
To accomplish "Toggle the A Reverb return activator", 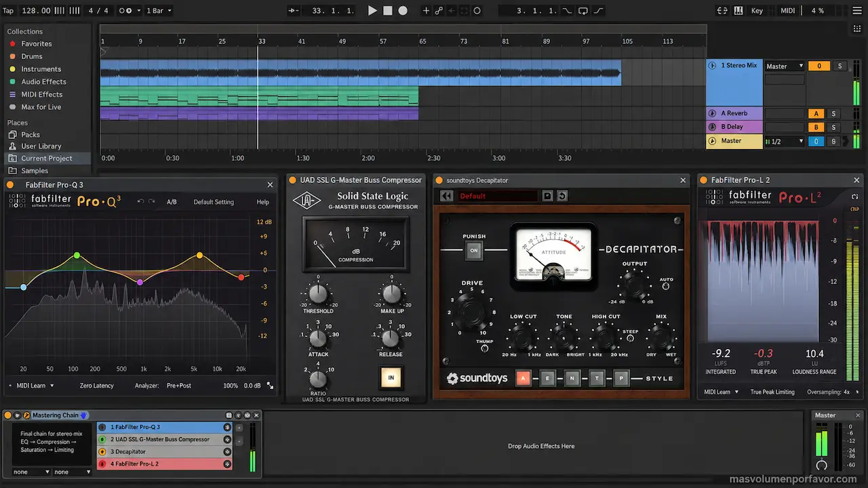I will click(x=816, y=113).
